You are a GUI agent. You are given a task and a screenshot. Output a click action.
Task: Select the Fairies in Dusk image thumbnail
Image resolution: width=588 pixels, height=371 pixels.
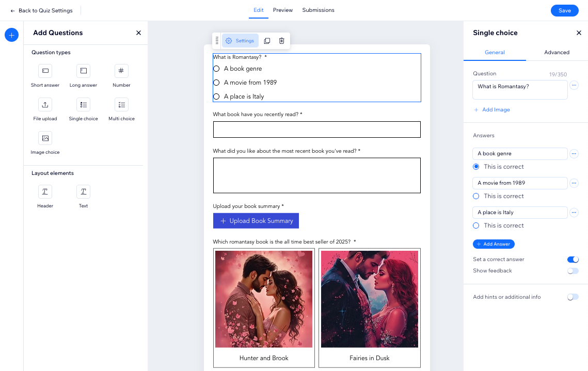click(370, 299)
